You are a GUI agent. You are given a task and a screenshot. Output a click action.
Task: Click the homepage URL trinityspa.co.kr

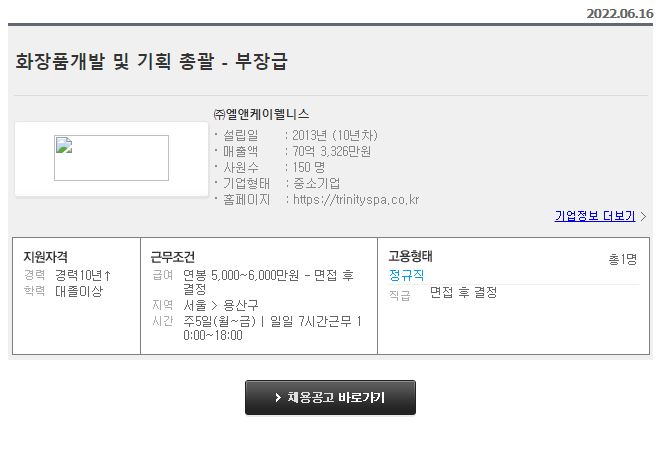pos(356,199)
